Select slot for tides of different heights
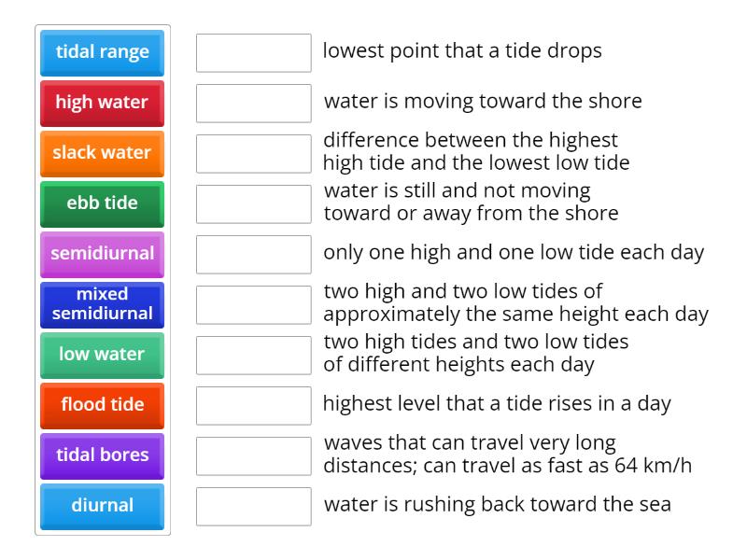Image resolution: width=747 pixels, height=560 pixels. pos(254,355)
